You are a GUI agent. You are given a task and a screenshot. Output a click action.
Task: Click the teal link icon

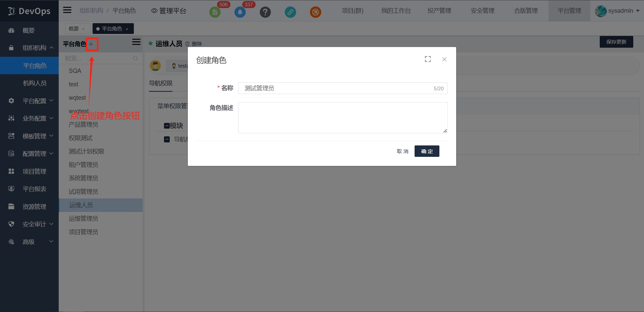tap(290, 12)
